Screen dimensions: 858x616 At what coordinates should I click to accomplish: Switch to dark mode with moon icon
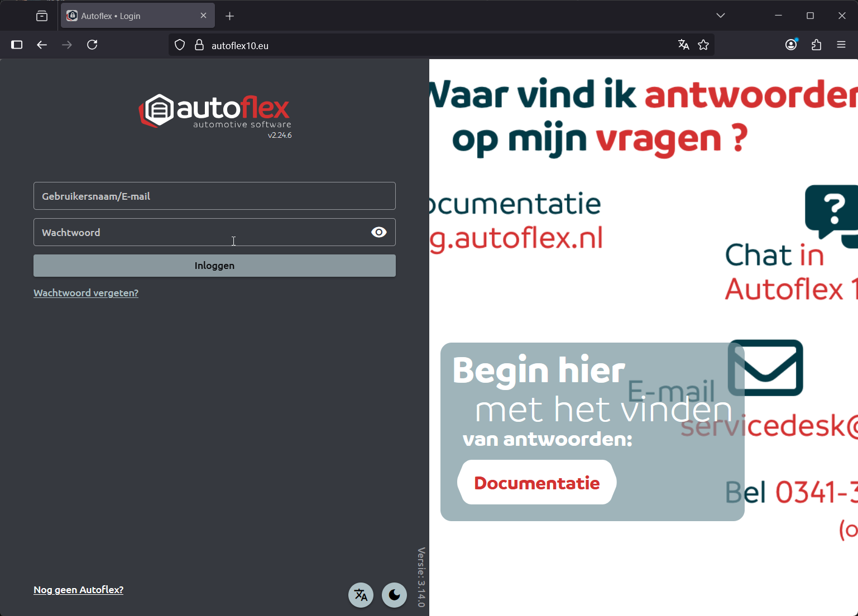(394, 595)
